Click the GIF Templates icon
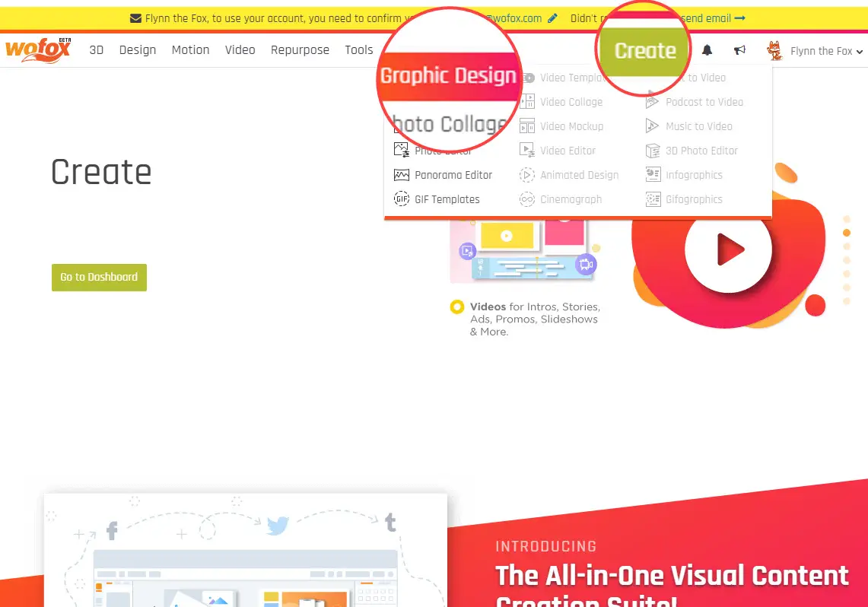Screen dimensions: 868x607 click(402, 199)
